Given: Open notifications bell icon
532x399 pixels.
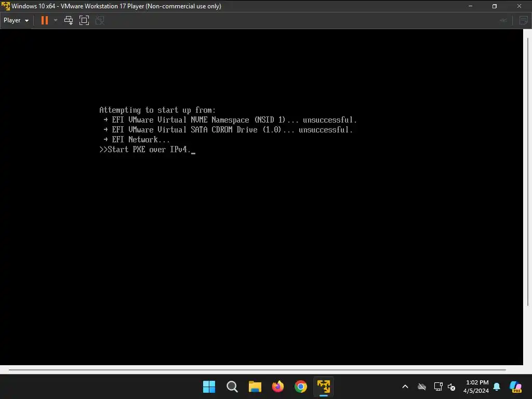Looking at the screenshot, I should point(497,387).
